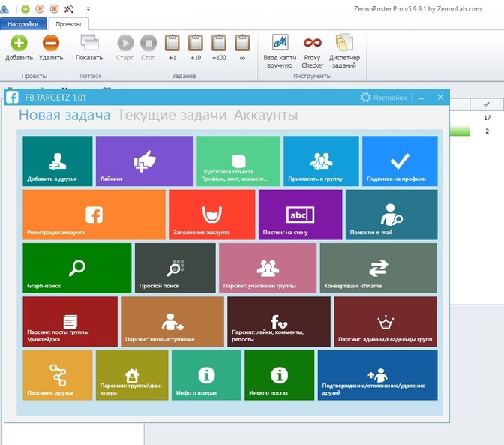This screenshot has width=504, height=445.
Task: Open Диспетчер заданий tool
Action: coord(344,52)
